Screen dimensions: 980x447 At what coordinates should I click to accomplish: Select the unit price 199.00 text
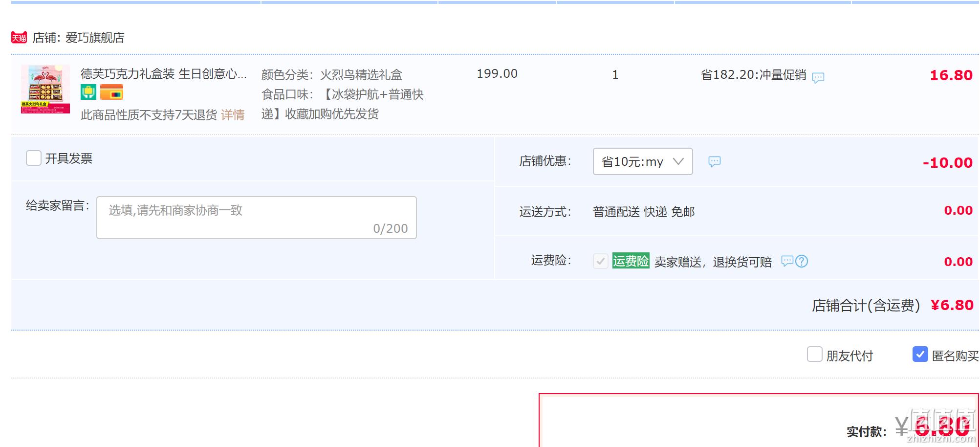point(497,74)
